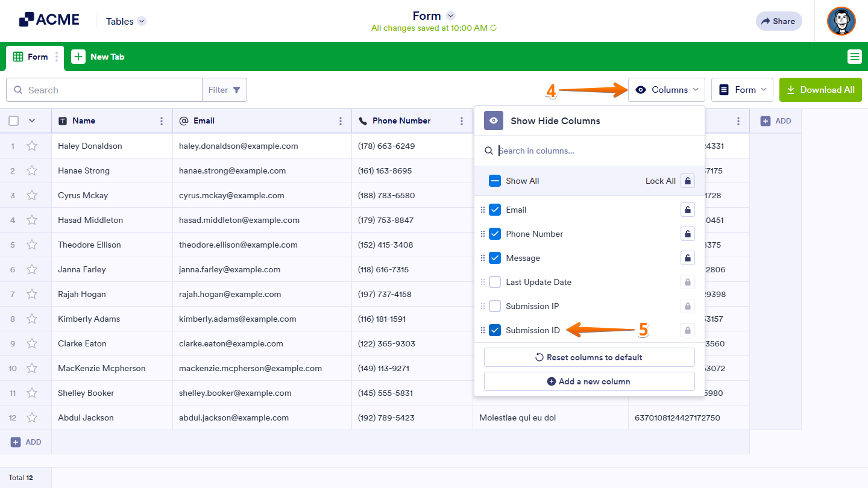868x488 pixels.
Task: Open the Columns dropdown
Action: (666, 90)
